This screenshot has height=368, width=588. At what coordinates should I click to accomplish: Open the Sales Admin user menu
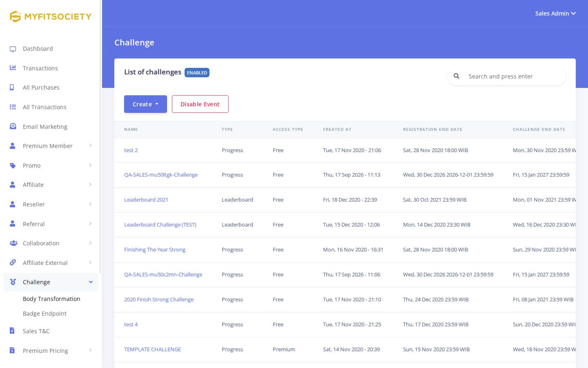point(555,13)
